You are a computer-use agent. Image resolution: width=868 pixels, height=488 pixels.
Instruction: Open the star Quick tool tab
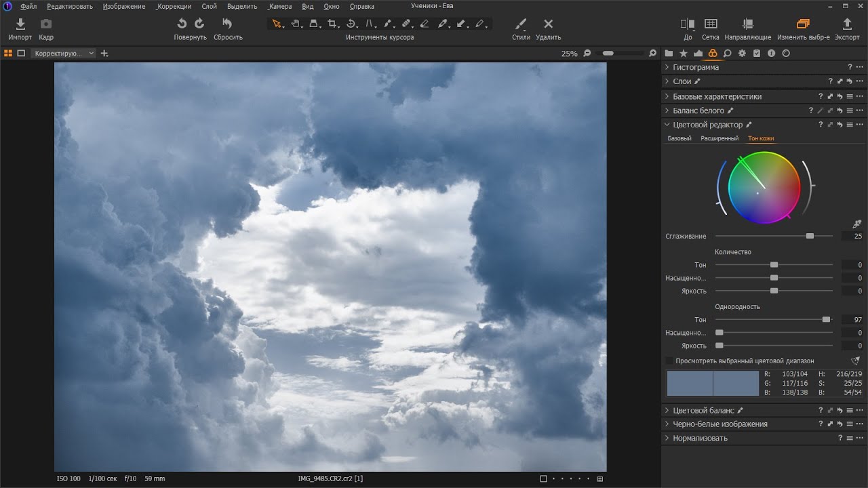pyautogui.click(x=684, y=53)
